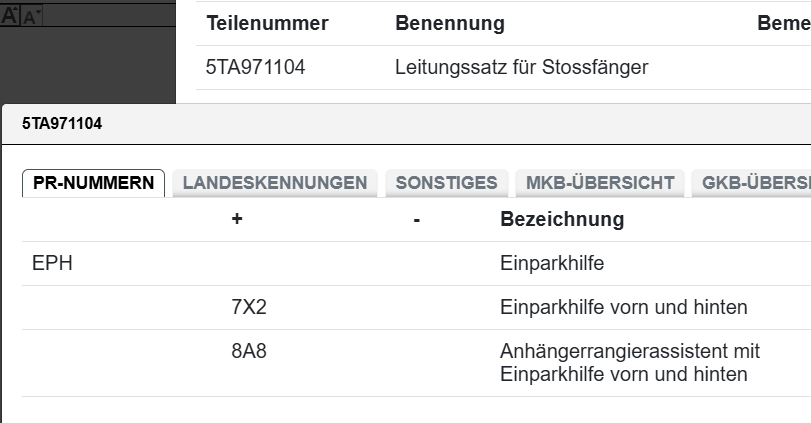
Task: Click part number 5TA971104 in table
Action: pos(255,68)
